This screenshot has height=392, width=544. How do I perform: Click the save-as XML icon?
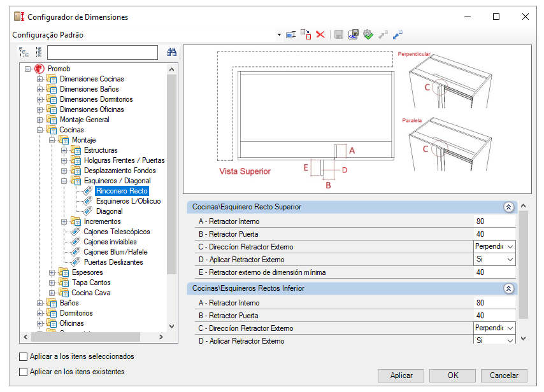(x=353, y=34)
